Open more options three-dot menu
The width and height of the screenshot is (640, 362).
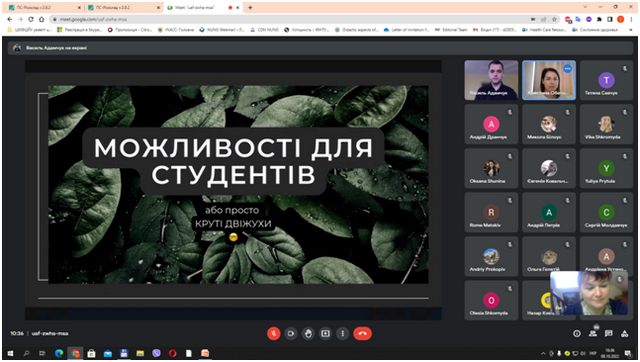tap(342, 333)
